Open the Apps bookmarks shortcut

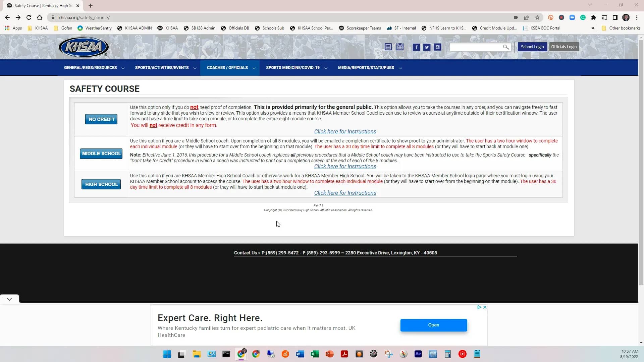[13, 28]
